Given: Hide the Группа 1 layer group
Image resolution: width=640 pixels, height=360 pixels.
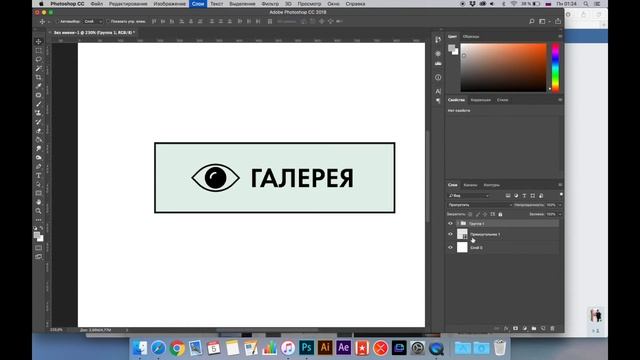Looking at the screenshot, I should 451,224.
